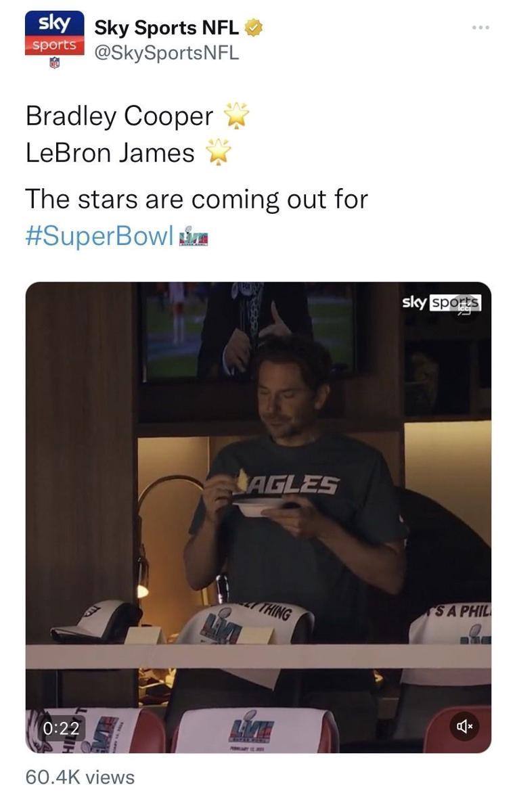
Task: Click the Super Bowl LVII hashtag emoji
Action: 193,239
